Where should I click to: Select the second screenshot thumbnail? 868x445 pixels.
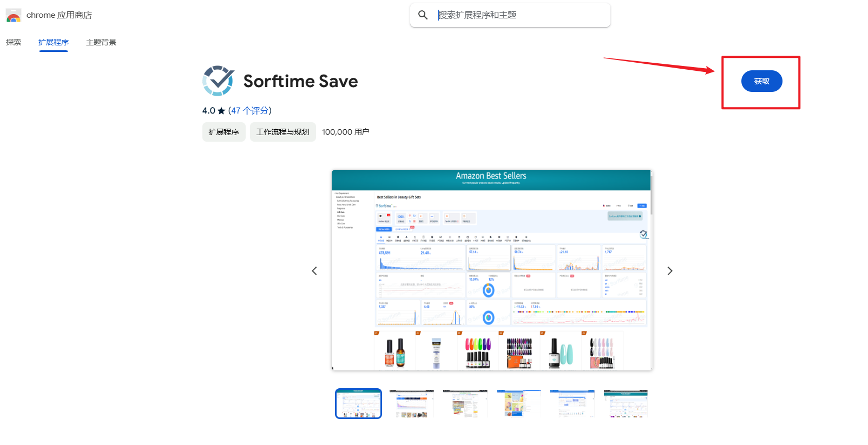[412, 403]
